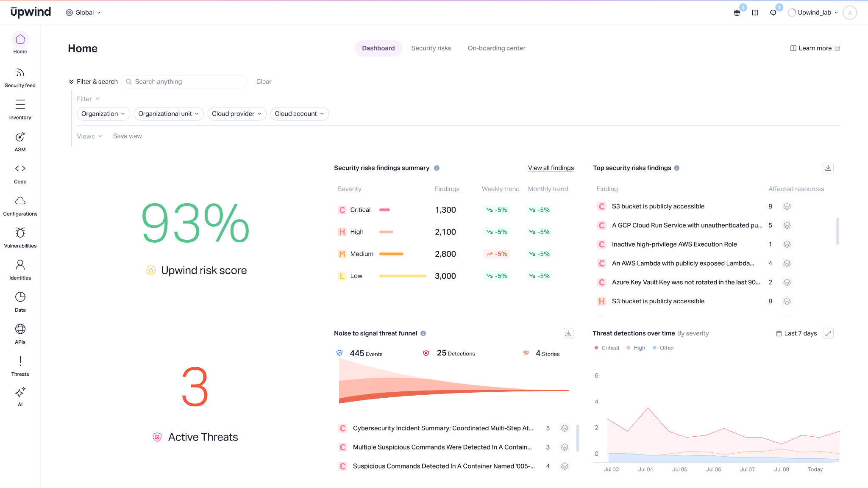
Task: Toggle the High severity legend item
Action: coord(636,348)
